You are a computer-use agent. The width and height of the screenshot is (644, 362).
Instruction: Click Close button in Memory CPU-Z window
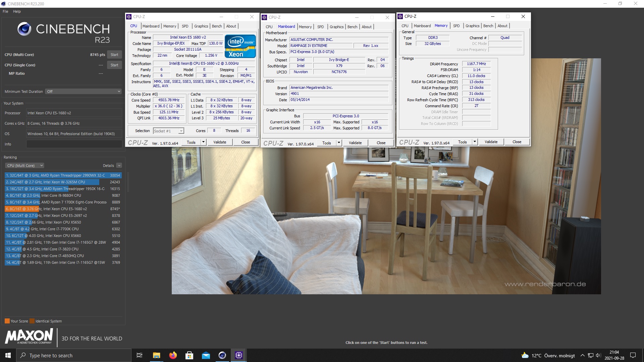tap(517, 142)
